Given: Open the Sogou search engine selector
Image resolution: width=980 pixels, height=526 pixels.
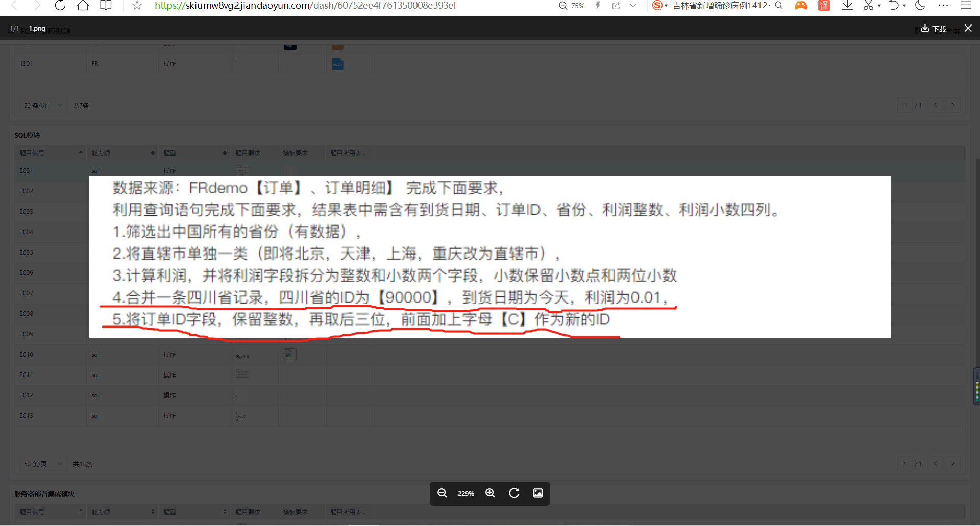Looking at the screenshot, I should (x=659, y=5).
